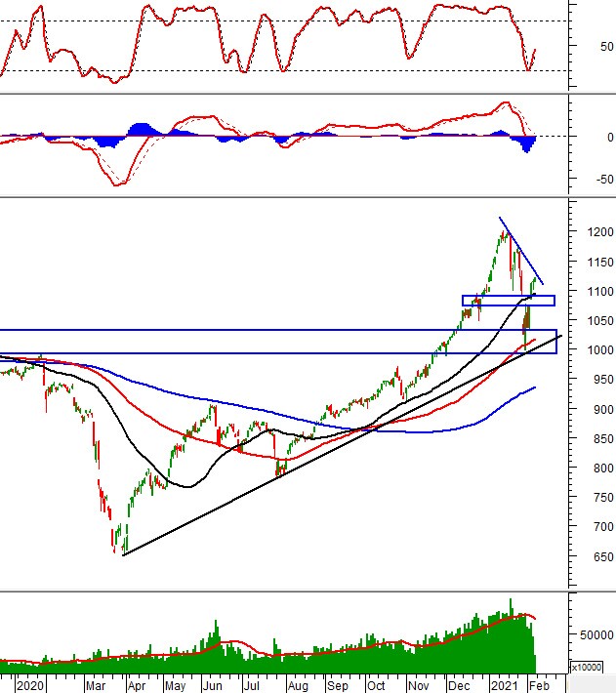This screenshot has width=616, height=693.
Task: Click the x10000 volume scale label
Action: [586, 668]
